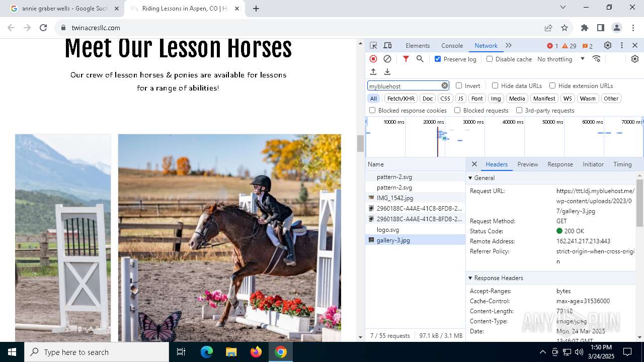Open Microsoft Edge from taskbar

[207, 352]
